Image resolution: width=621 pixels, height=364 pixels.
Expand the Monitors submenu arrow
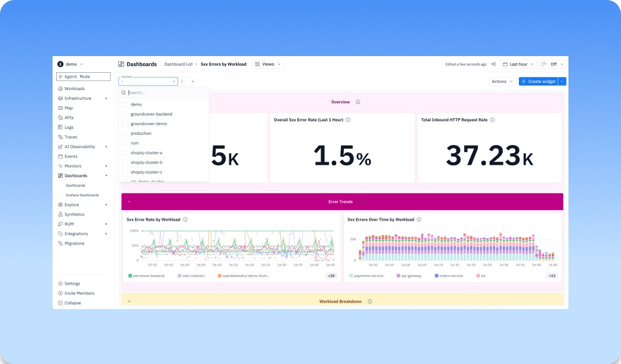pos(106,166)
